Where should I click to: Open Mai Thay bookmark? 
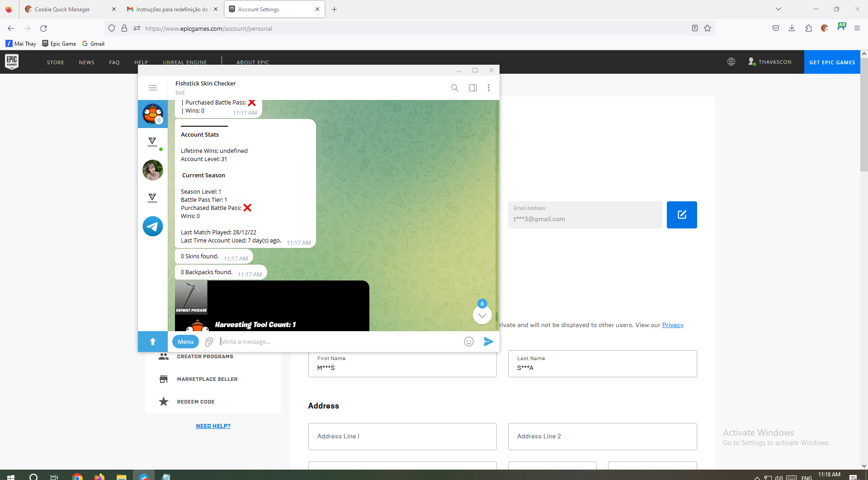point(21,43)
